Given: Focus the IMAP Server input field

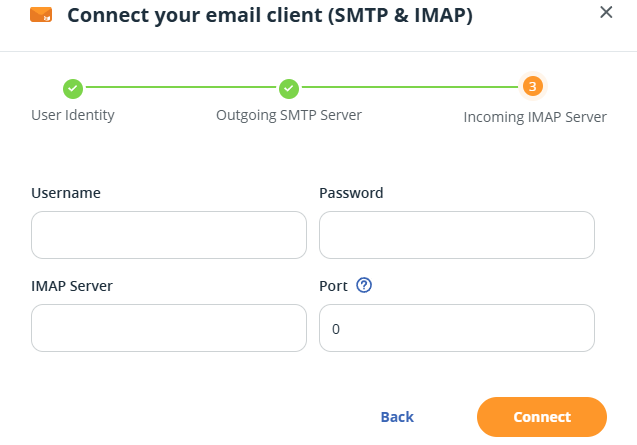Looking at the screenshot, I should 169,328.
